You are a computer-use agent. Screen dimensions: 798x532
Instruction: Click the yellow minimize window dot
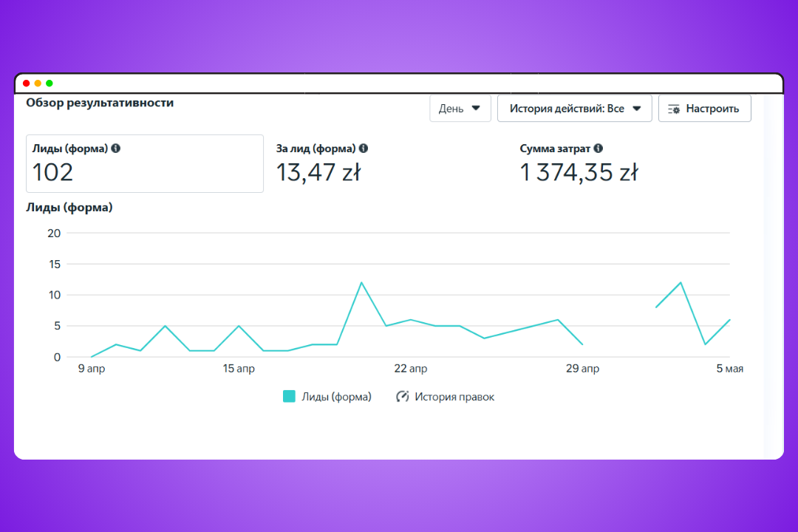tap(38, 83)
